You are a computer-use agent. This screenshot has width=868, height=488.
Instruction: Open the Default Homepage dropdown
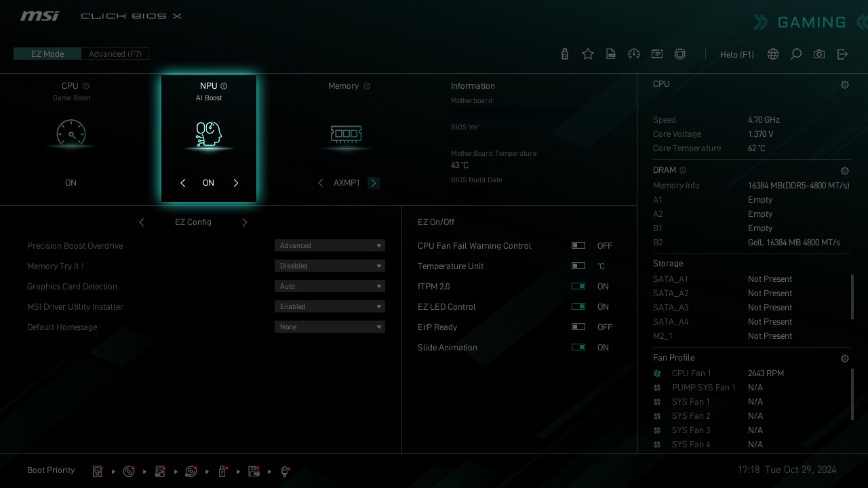click(330, 327)
